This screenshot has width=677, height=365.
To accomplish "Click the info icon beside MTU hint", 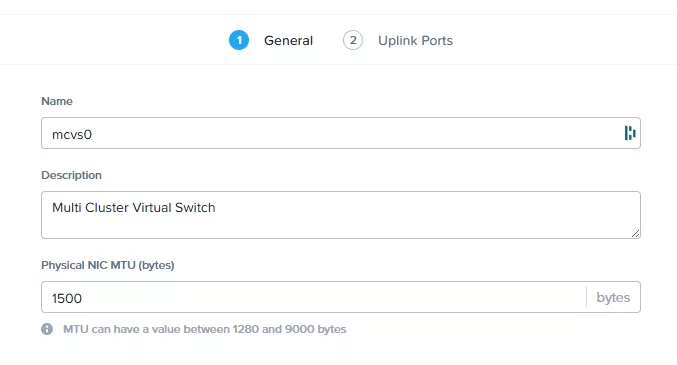I will 47,329.
